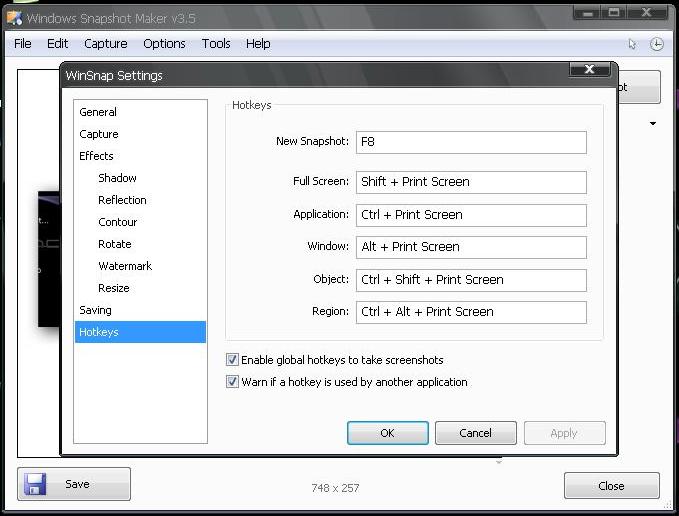Image resolution: width=679 pixels, height=516 pixels.
Task: Minimize the Windows Snapshot Maker window
Action: 588,13
